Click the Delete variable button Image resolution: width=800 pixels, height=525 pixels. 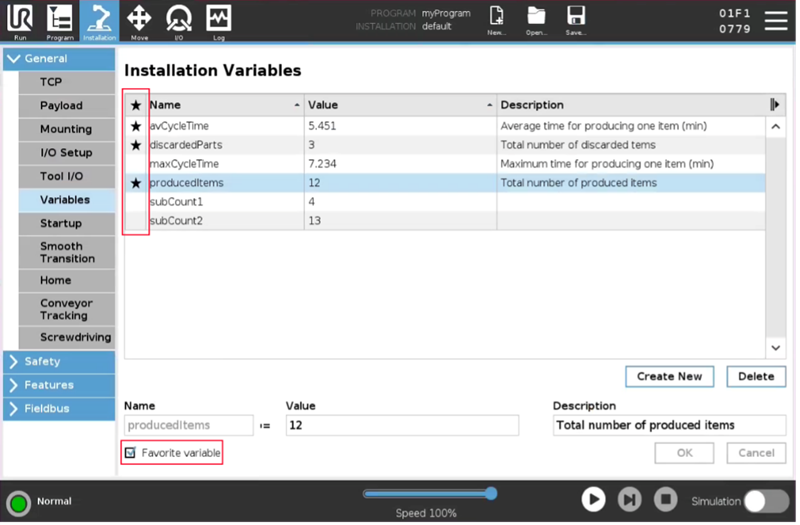[x=756, y=376]
